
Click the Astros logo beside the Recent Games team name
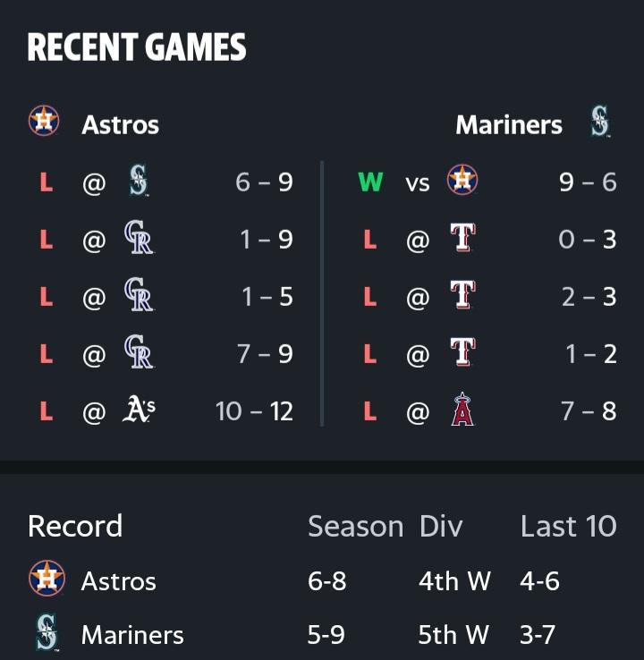44,122
